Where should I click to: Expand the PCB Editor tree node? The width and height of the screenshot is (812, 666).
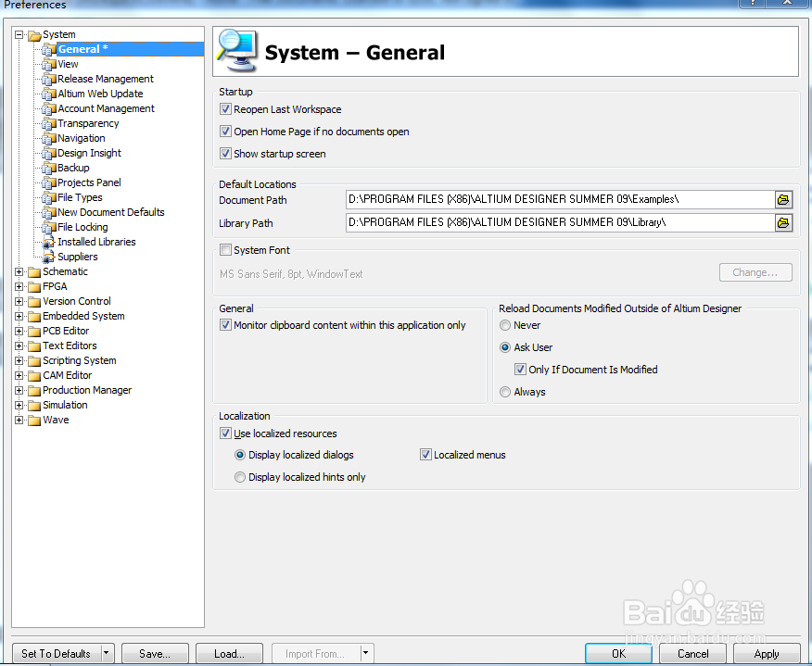click(19, 332)
